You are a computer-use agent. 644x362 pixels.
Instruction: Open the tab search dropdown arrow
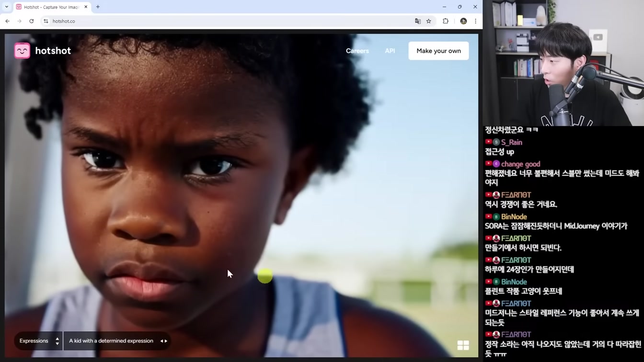(7, 7)
